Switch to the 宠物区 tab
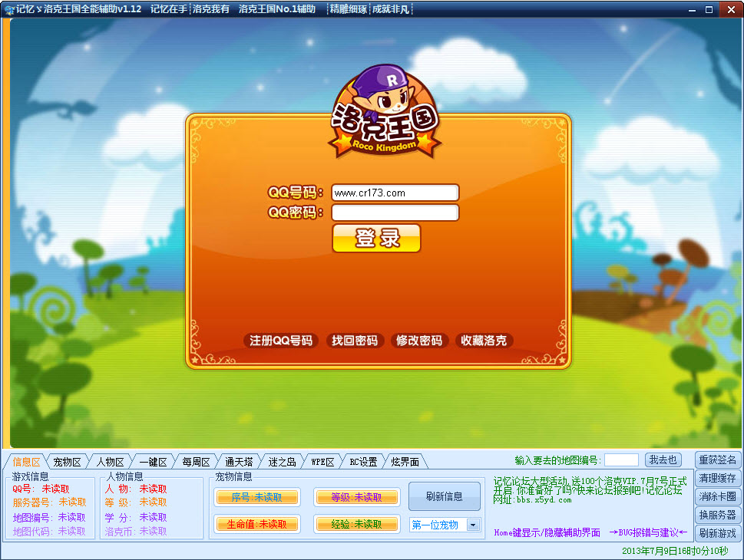Image resolution: width=744 pixels, height=560 pixels. click(x=67, y=462)
